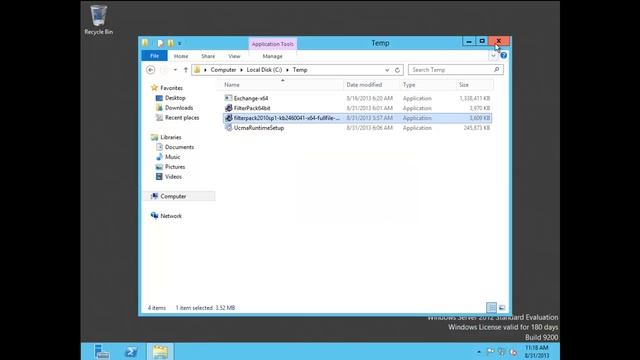Viewport: 640px width, 360px height.
Task: Select Computer in the navigation pane
Action: tap(173, 196)
